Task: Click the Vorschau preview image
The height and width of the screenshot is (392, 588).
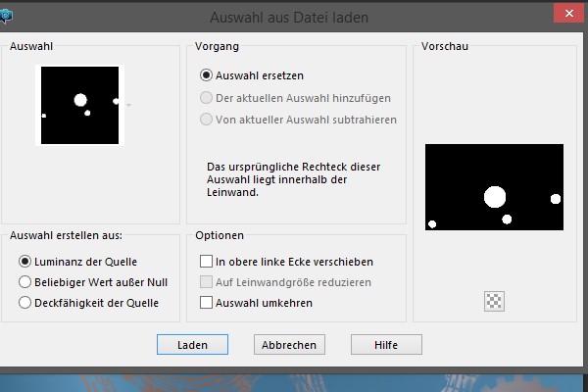Action: point(494,187)
